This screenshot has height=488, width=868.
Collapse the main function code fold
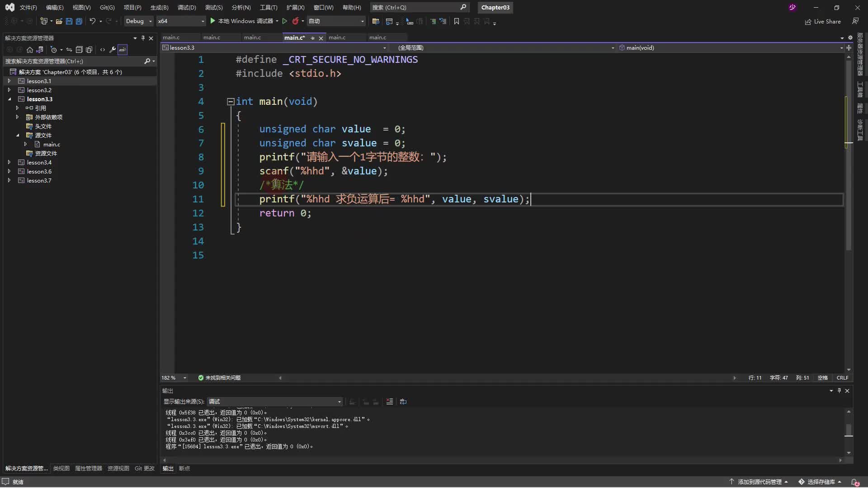tap(230, 102)
